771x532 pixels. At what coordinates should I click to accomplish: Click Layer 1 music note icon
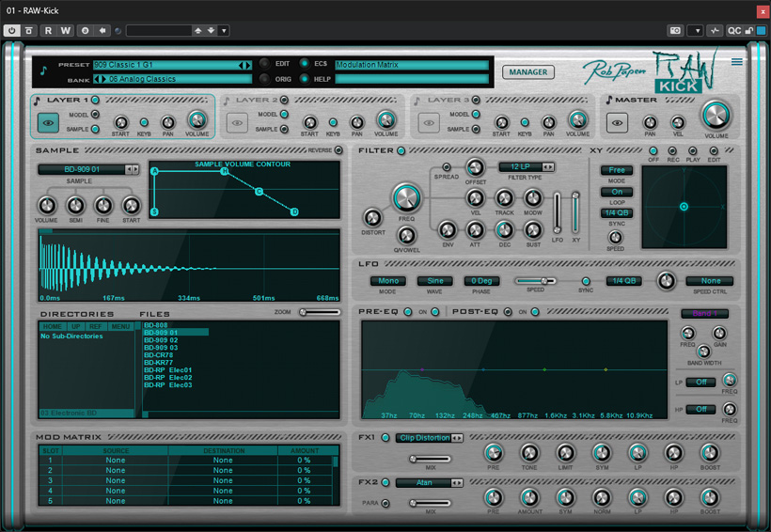pos(37,101)
